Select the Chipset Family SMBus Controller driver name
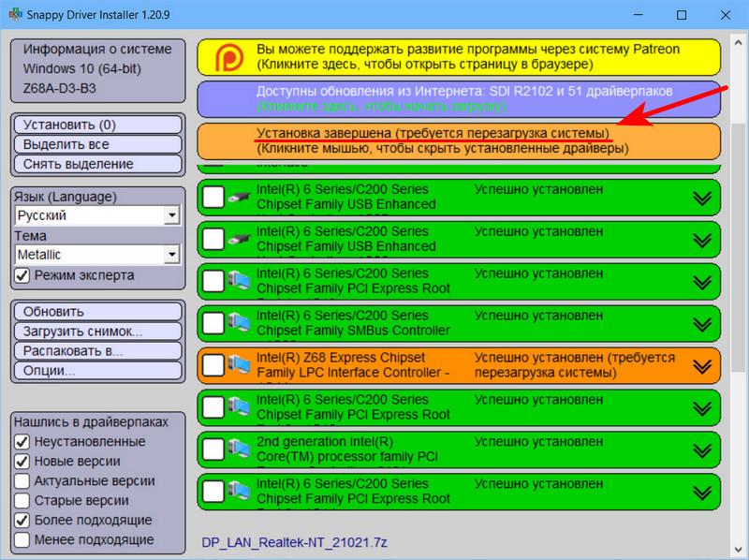749x560 pixels. [353, 323]
